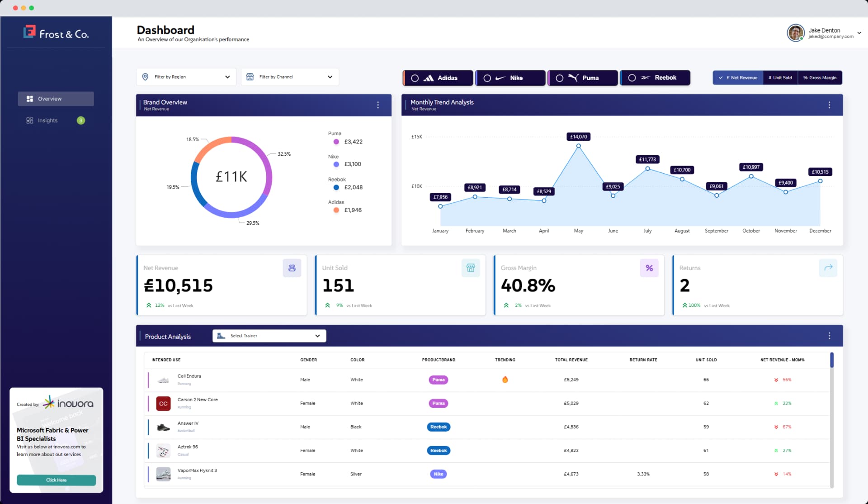Image resolution: width=868 pixels, height=504 pixels.
Task: Switch to the Unit Sold metric tab
Action: point(780,77)
